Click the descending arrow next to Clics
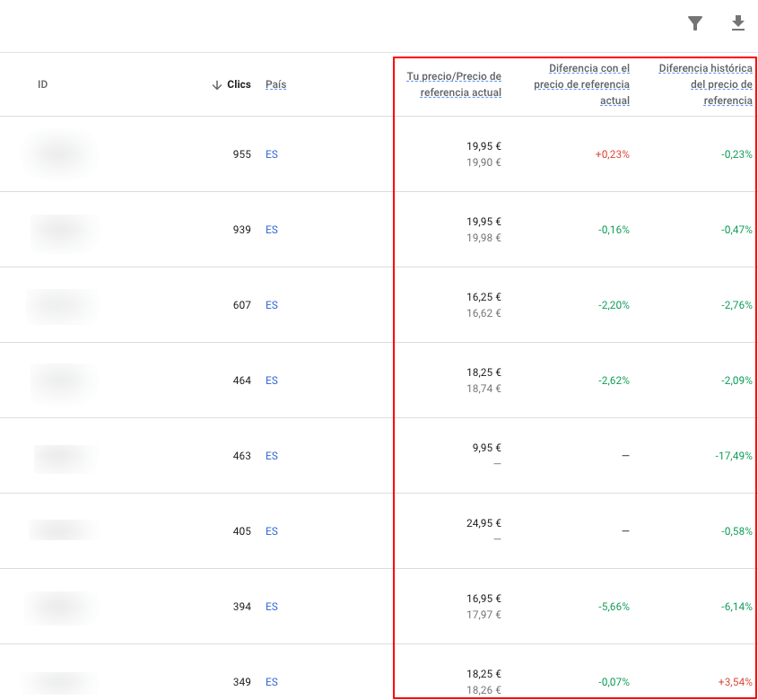Image resolution: width=758 pixels, height=700 pixels. tap(216, 85)
